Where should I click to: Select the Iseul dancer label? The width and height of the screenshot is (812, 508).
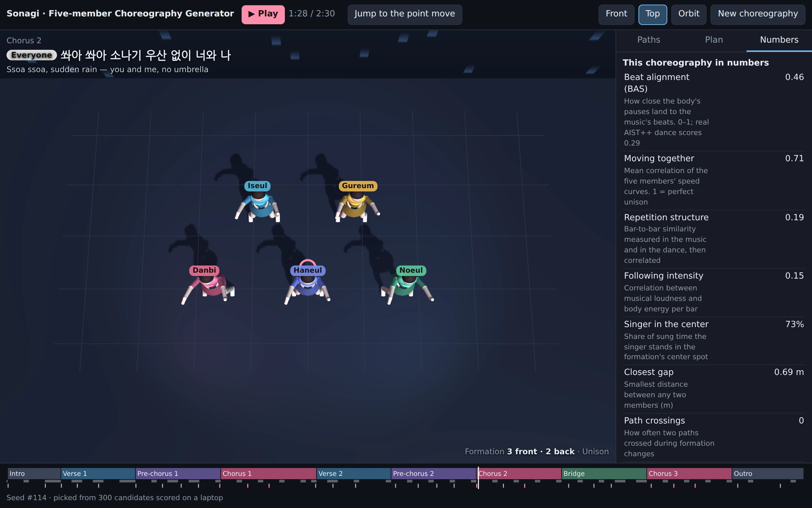coord(257,186)
